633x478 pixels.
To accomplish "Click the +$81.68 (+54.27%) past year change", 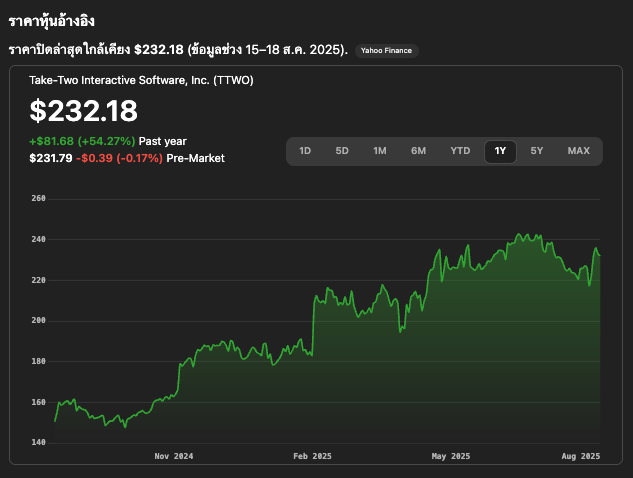I will (82, 141).
